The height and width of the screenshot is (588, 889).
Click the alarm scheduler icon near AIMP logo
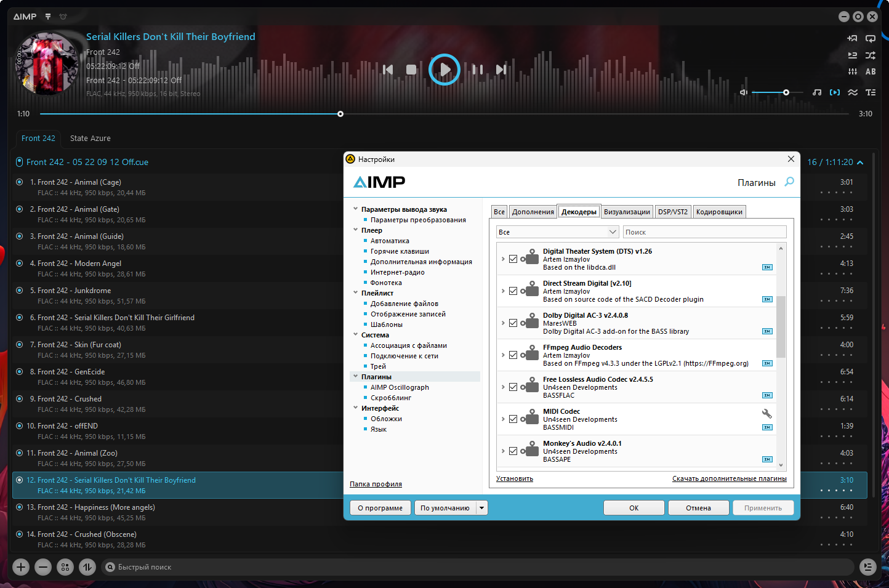click(63, 17)
